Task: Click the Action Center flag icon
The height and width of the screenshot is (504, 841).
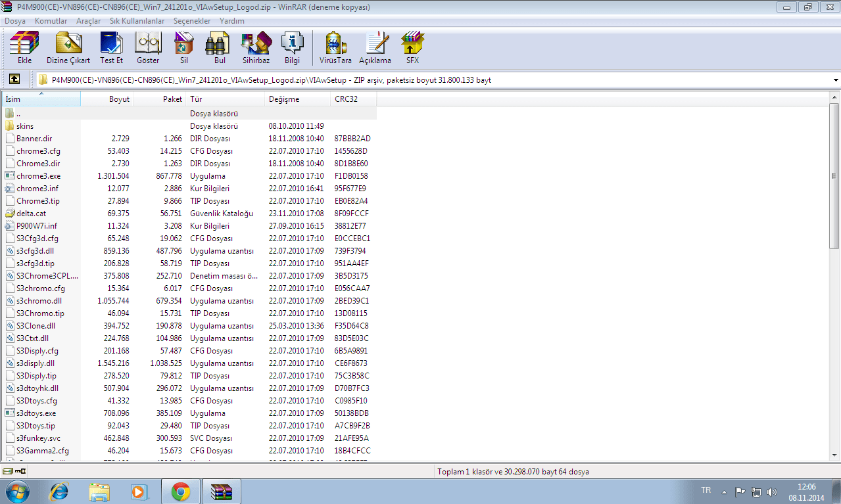Action: pyautogui.click(x=740, y=492)
